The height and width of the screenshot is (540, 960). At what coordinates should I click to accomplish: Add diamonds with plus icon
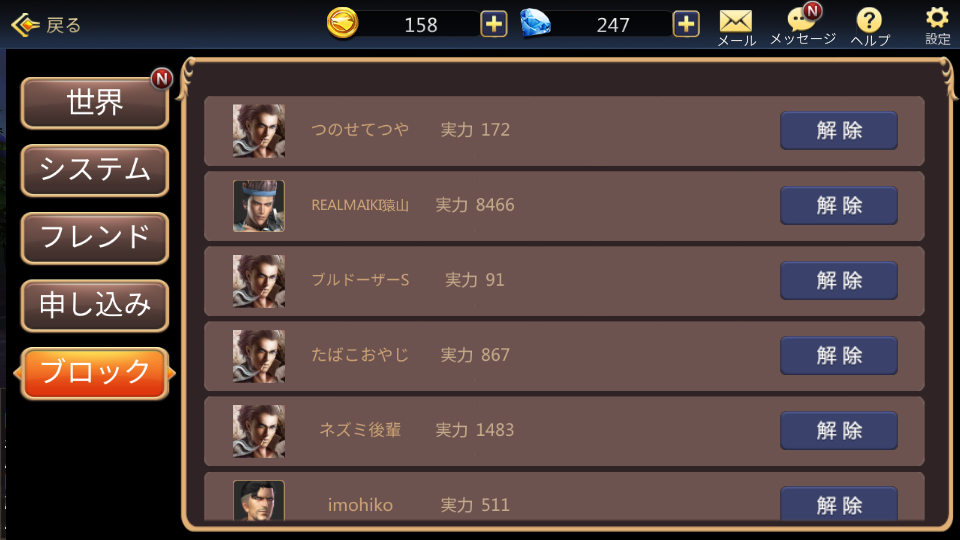pyautogui.click(x=686, y=24)
